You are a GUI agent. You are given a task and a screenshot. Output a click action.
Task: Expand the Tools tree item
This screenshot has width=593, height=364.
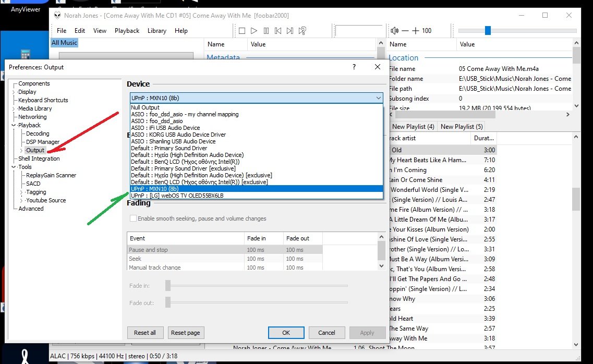point(13,166)
